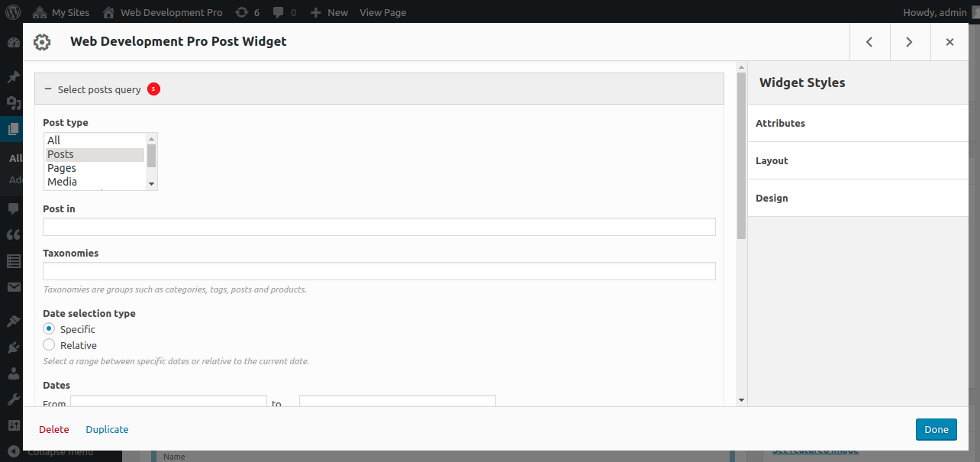Click the form panel scrollbar up arrow

coord(741,67)
